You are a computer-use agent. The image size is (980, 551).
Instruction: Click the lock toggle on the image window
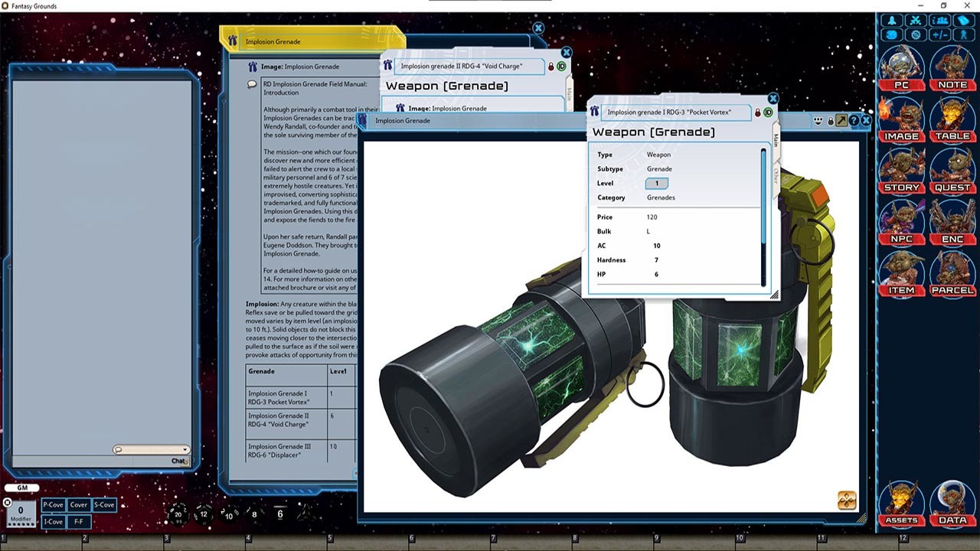831,121
